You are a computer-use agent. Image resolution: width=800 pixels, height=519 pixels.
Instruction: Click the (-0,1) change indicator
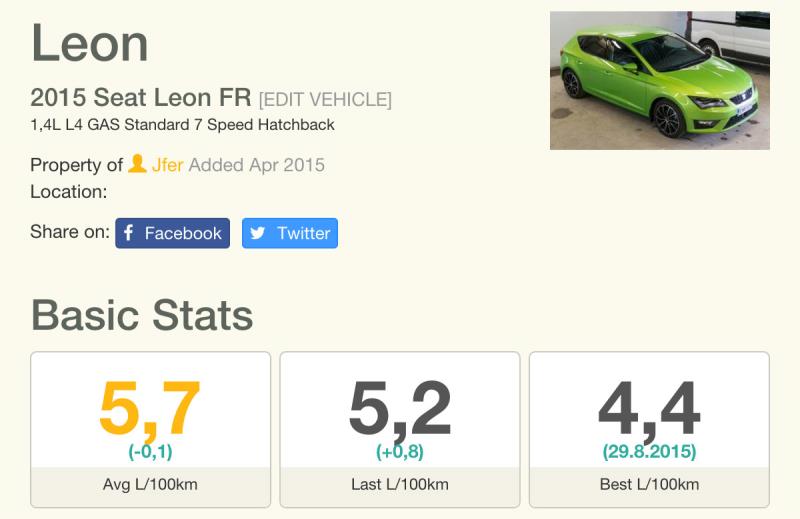coord(150,452)
